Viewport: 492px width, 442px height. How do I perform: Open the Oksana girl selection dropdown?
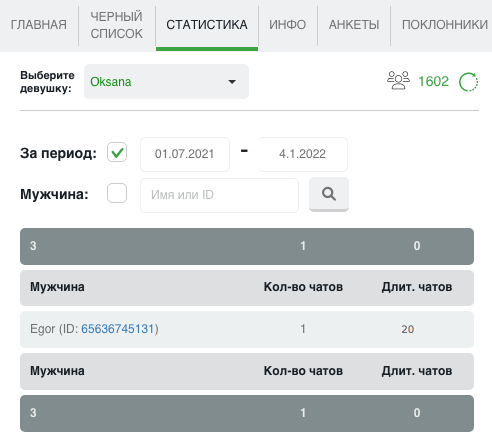166,82
